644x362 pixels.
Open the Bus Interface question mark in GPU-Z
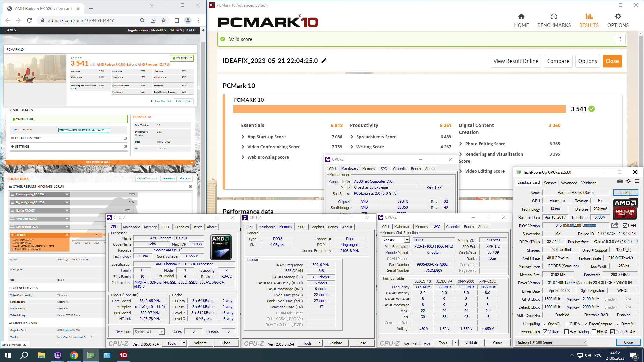tap(637, 242)
